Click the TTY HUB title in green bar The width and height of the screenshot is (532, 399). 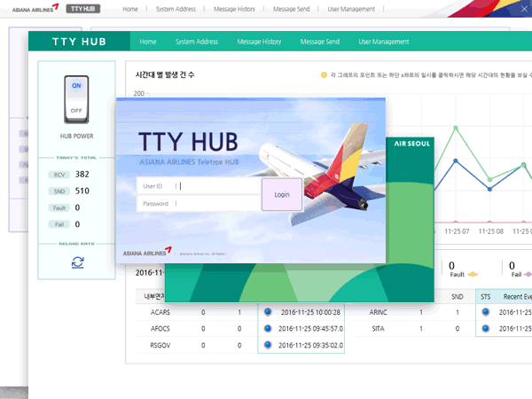tap(80, 42)
